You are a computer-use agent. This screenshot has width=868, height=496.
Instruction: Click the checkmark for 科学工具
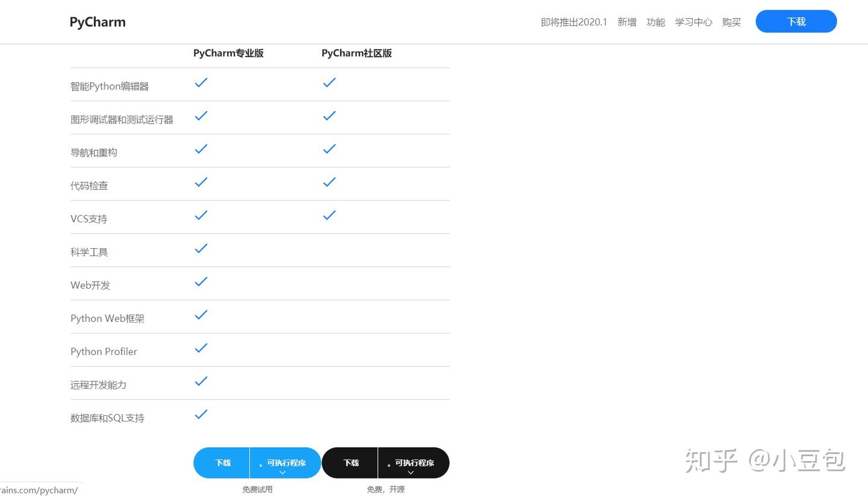(201, 248)
